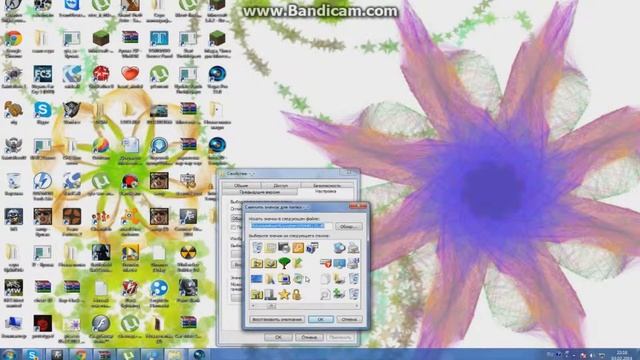This screenshot has height=360, width=640.
Task: Select the red shield icon in icon list
Action: (326, 263)
